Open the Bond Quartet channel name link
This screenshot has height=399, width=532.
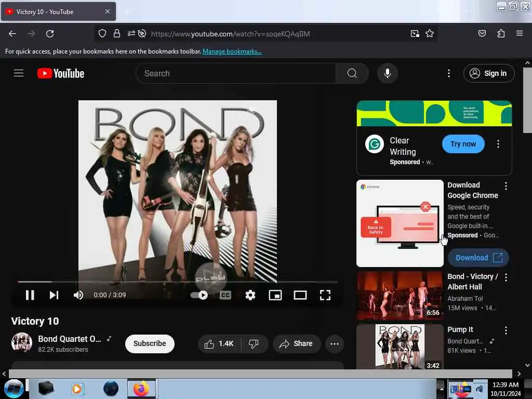coord(70,339)
